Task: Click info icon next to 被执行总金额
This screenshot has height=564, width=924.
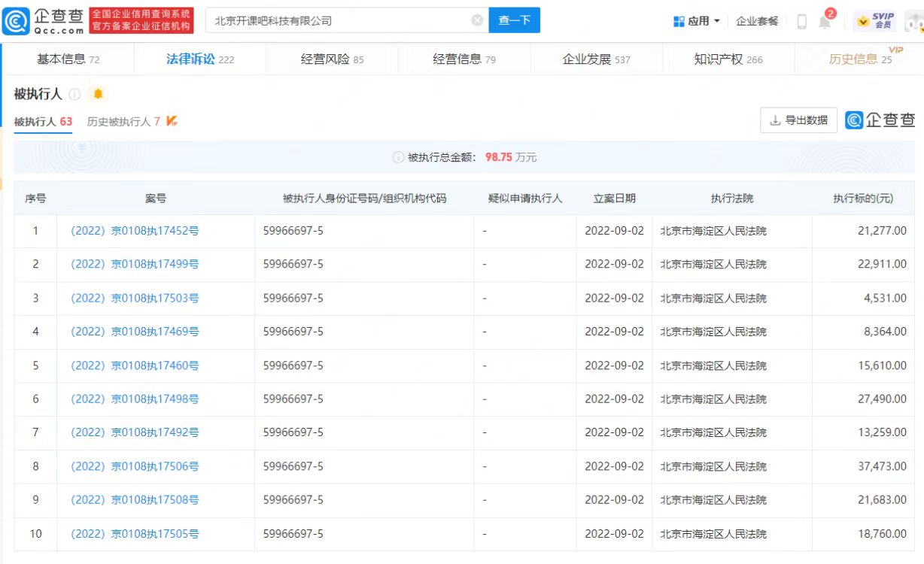Action: [x=398, y=157]
